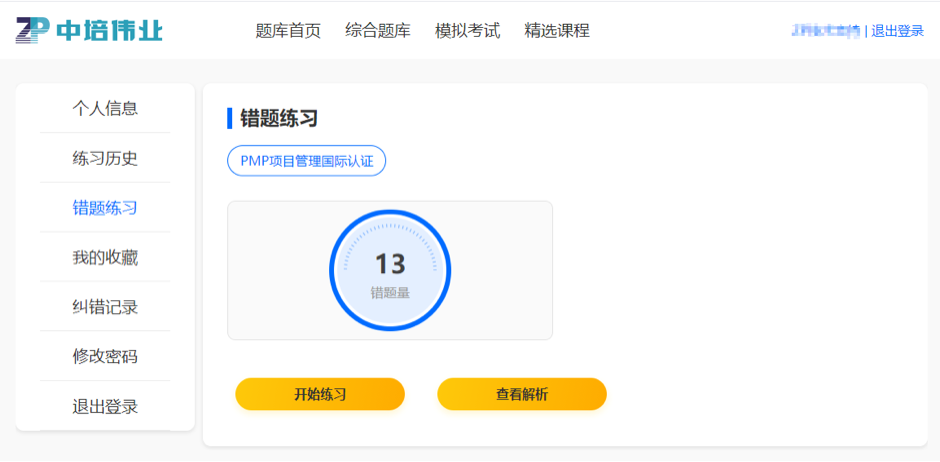Switch to 练习历史 in the sidebar
Screen dimensions: 940x462
click(x=105, y=158)
